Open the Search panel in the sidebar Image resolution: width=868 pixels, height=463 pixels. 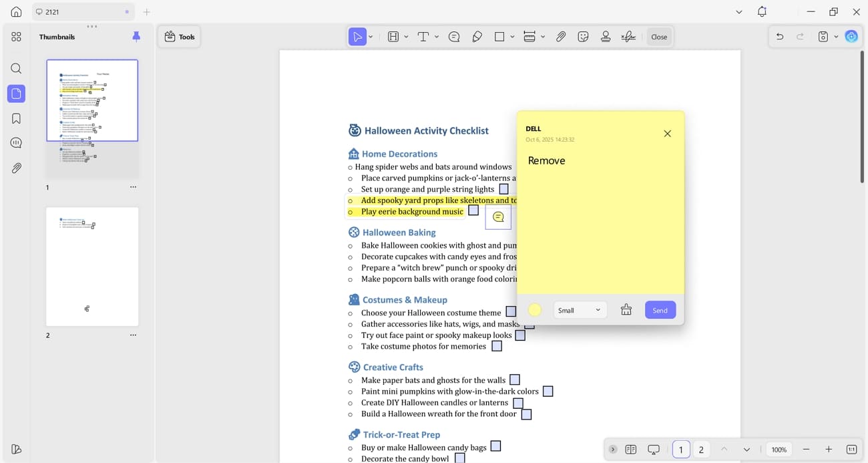pyautogui.click(x=16, y=68)
